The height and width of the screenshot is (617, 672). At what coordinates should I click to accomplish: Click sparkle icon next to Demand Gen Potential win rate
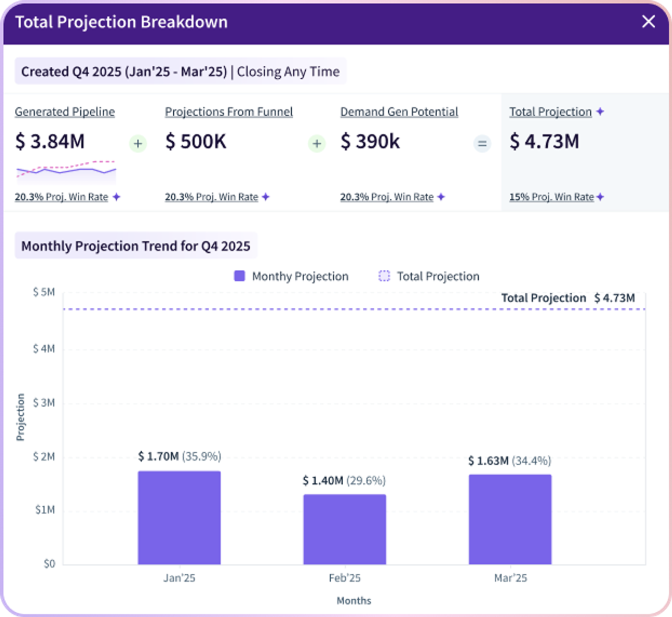[441, 197]
